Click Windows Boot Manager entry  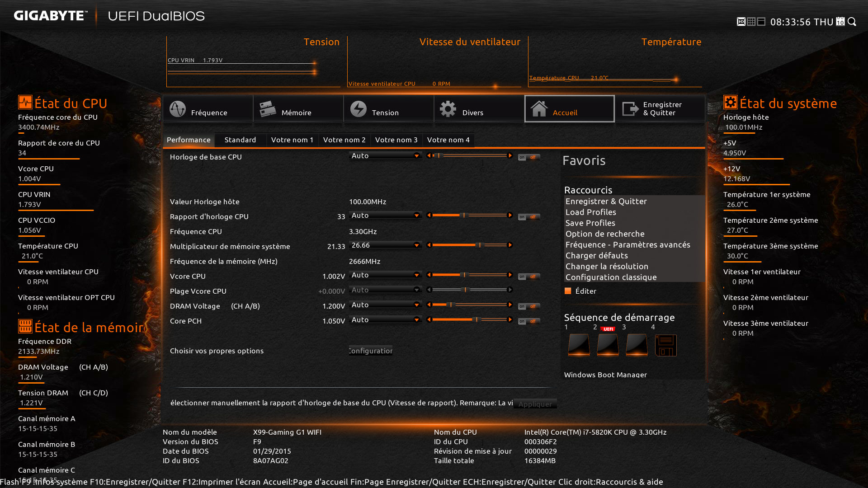[605, 375]
